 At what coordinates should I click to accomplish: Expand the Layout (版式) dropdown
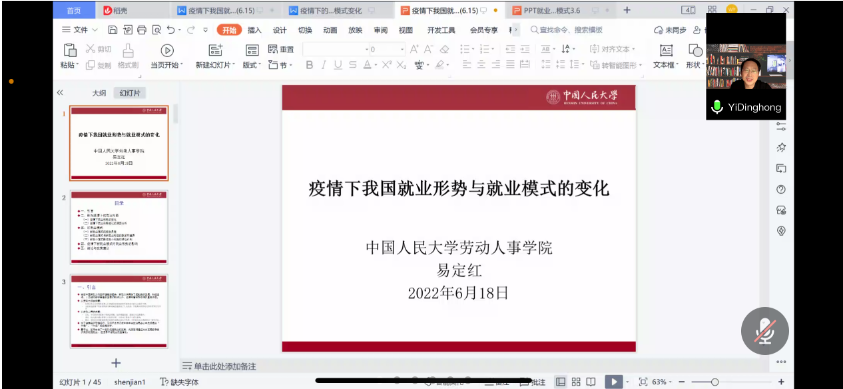tap(252, 65)
